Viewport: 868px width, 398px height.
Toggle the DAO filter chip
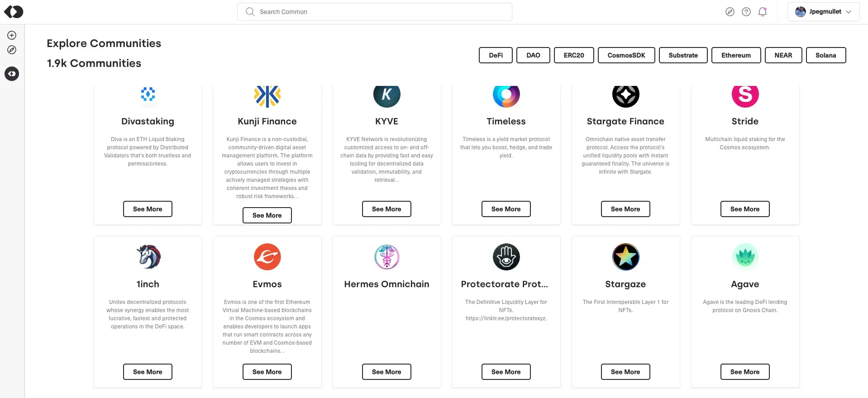(x=533, y=55)
